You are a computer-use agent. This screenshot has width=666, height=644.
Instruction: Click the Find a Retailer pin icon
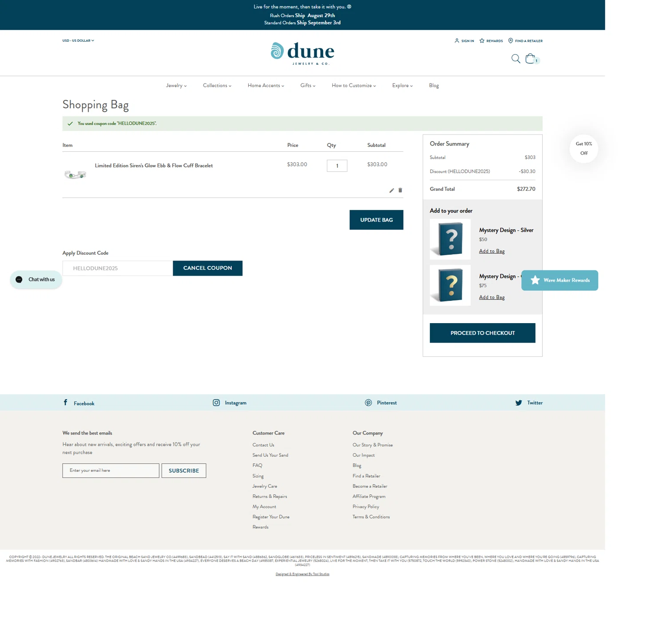(511, 41)
